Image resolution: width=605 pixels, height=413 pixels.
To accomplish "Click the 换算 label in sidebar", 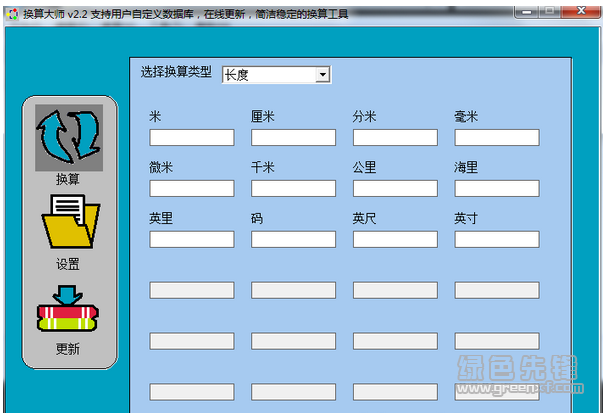I will [x=68, y=179].
